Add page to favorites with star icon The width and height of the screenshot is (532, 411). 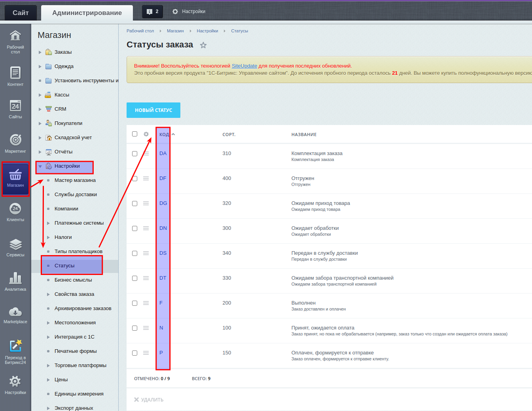point(203,45)
